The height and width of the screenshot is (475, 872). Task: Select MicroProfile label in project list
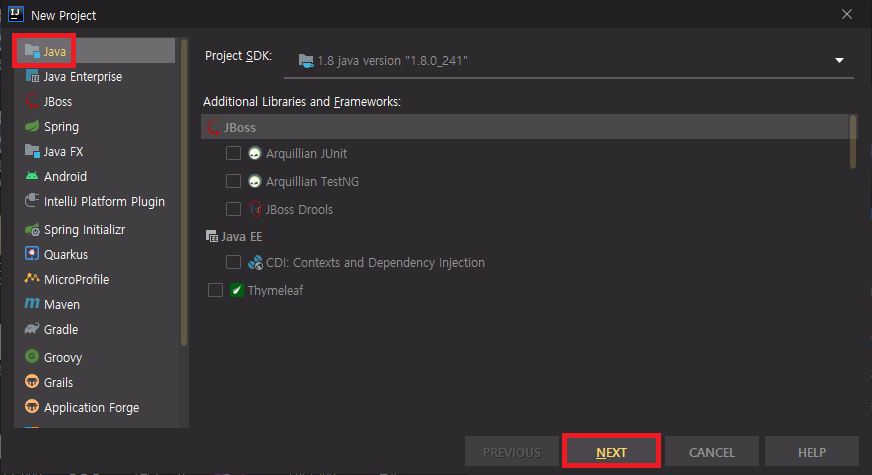click(x=77, y=279)
